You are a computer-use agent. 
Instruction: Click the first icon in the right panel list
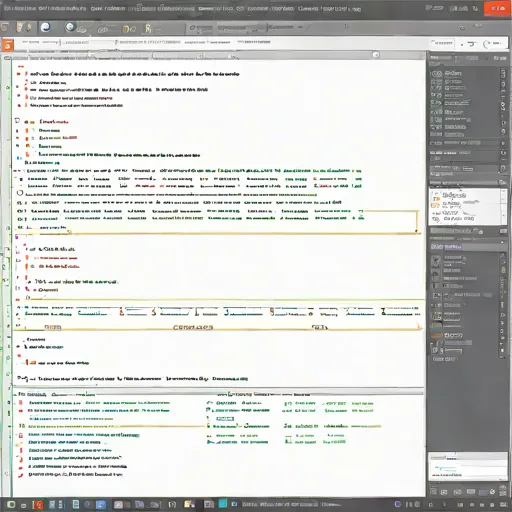point(437,74)
